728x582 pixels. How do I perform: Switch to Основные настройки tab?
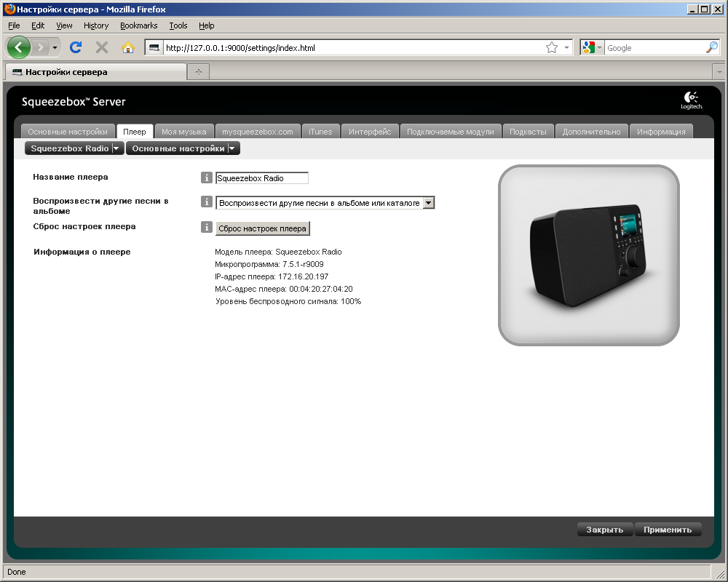click(x=68, y=132)
